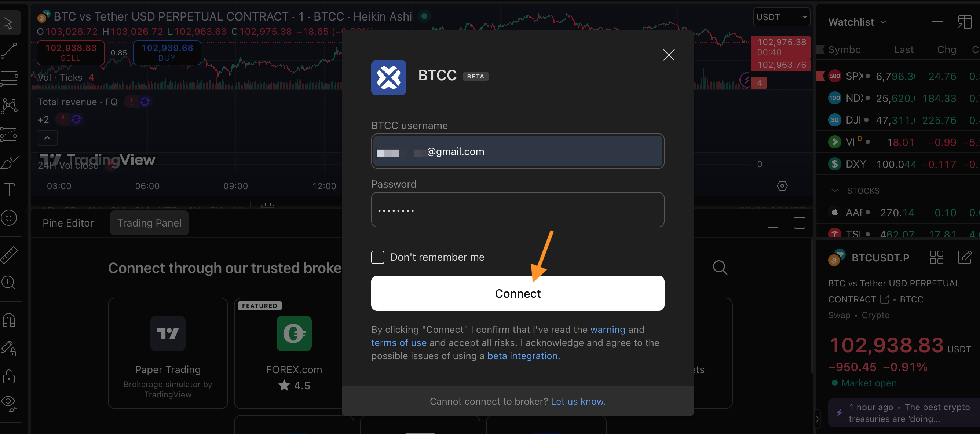Toggle magnet mode in left toolbar

9,320
